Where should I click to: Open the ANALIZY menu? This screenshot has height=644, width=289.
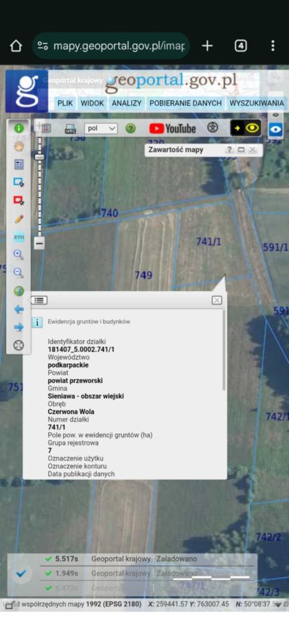[x=127, y=103]
